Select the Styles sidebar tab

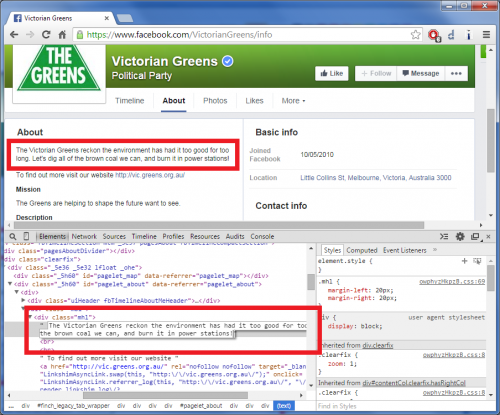332,250
